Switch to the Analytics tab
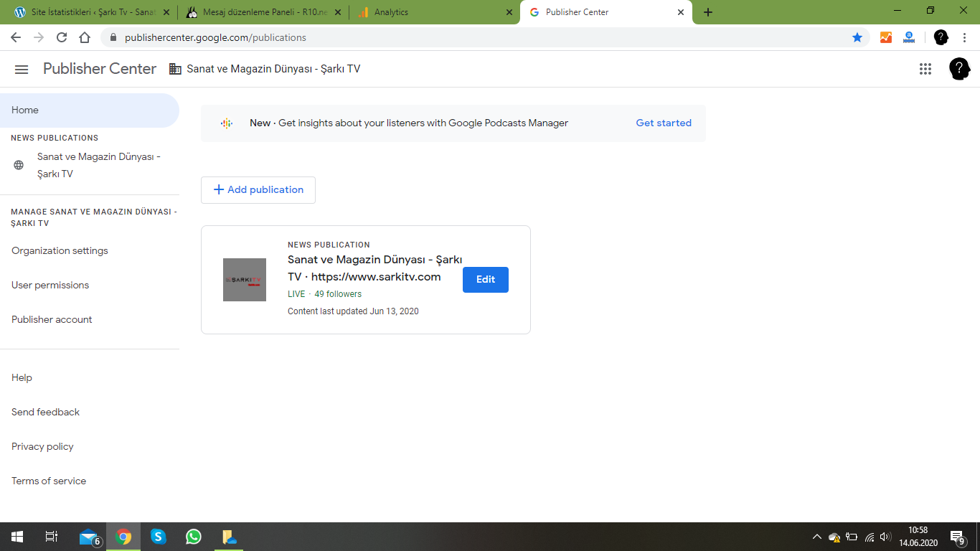980x551 pixels. pyautogui.click(x=433, y=12)
